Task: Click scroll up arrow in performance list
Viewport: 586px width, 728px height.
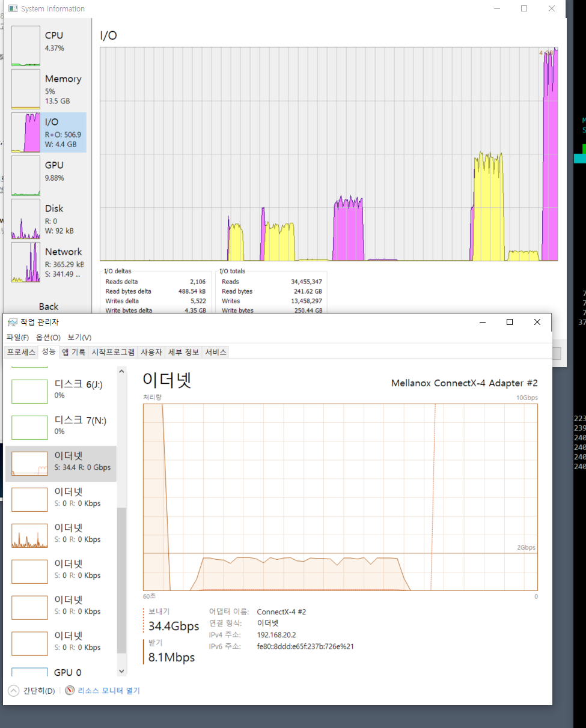Action: 122,372
